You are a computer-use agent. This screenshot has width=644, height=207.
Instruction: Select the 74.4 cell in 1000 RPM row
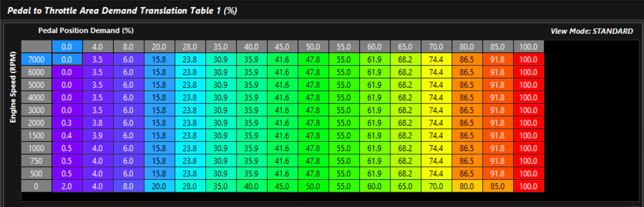(436, 148)
